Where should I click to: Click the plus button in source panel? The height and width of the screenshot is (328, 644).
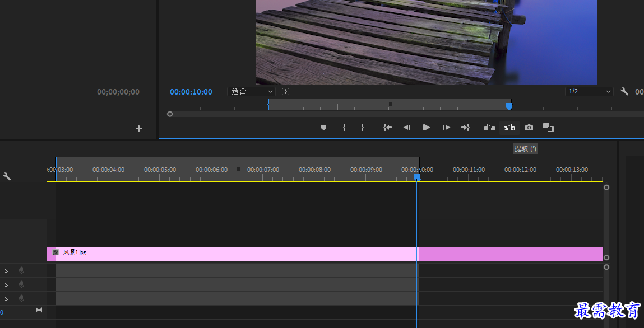139,128
